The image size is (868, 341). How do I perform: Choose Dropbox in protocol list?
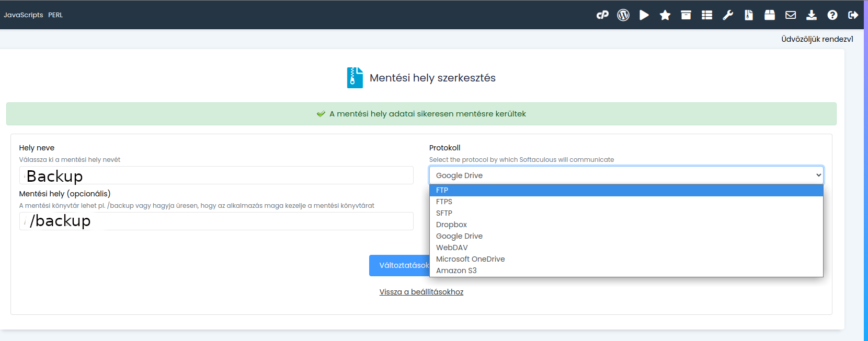coord(626,225)
